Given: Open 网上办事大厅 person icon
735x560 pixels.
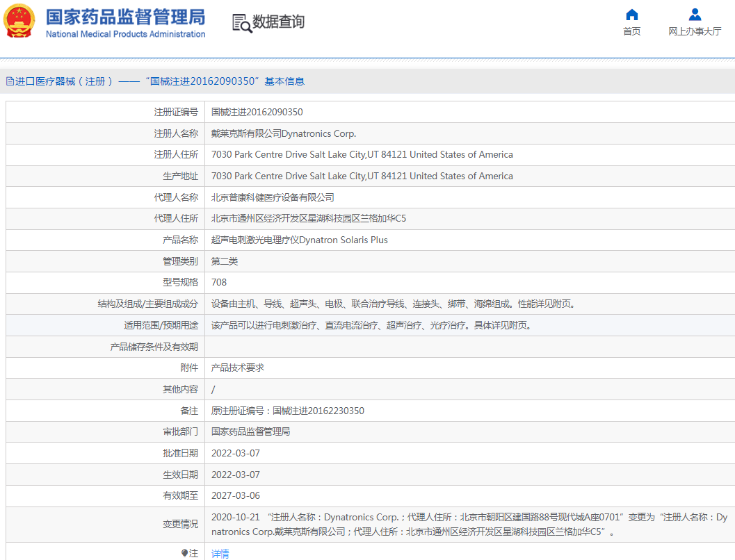Looking at the screenshot, I should tap(695, 15).
